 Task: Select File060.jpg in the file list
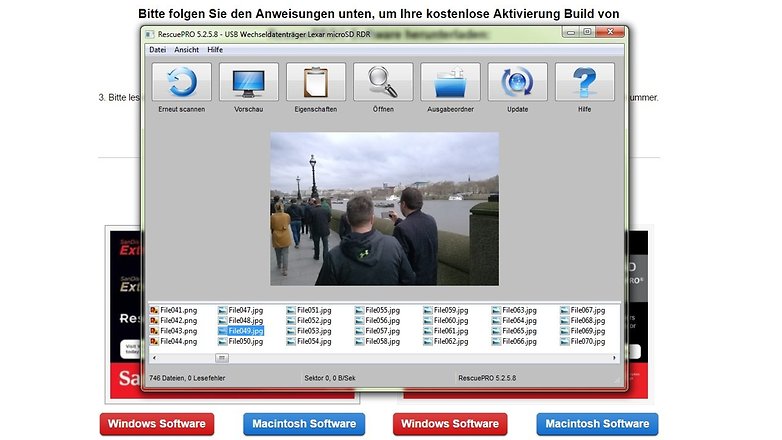(x=446, y=321)
